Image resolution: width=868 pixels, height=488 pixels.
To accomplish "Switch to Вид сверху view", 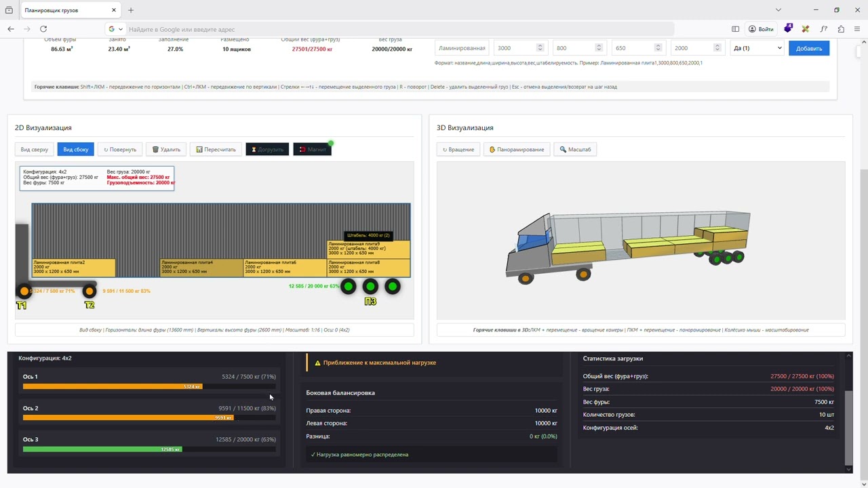I will tap(35, 149).
